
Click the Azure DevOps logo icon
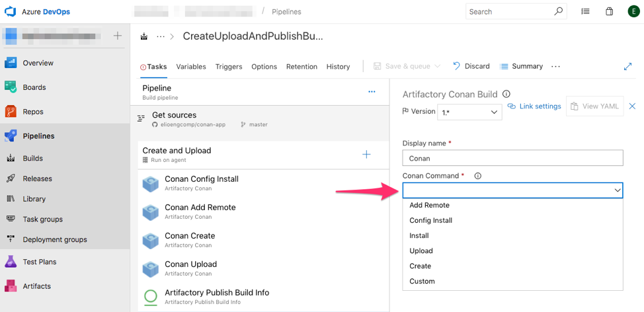[x=11, y=12]
